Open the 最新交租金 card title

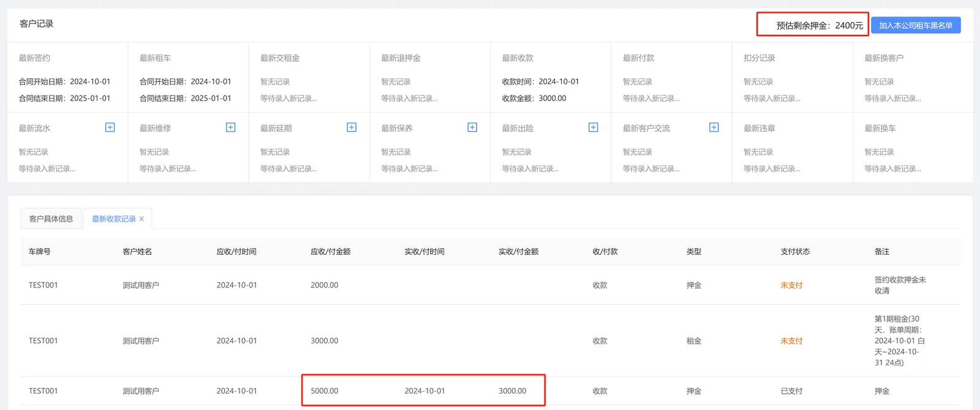tap(280, 58)
